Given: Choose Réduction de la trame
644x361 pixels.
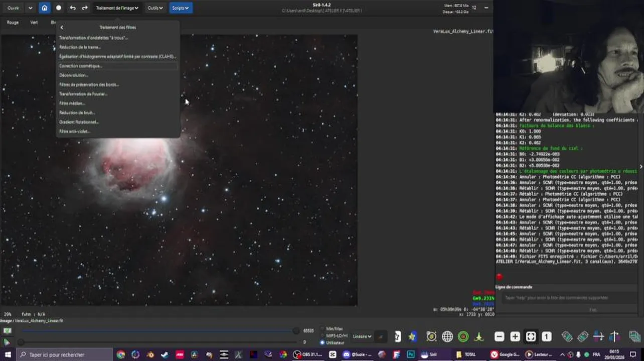Looking at the screenshot, I should [x=80, y=47].
